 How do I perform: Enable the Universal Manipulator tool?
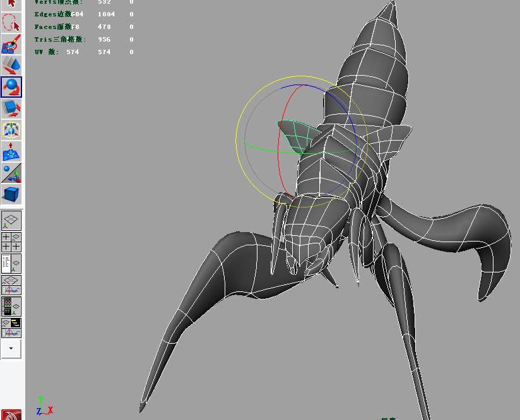click(x=11, y=130)
